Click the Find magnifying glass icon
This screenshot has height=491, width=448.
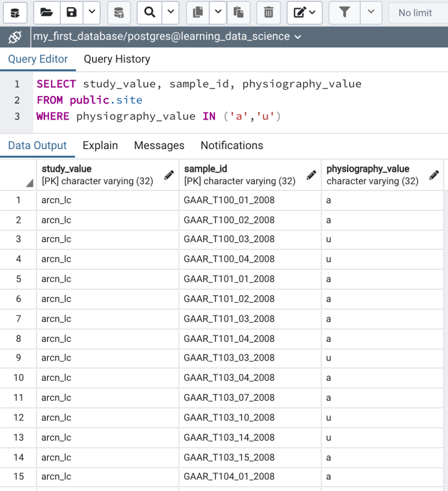coord(149,12)
